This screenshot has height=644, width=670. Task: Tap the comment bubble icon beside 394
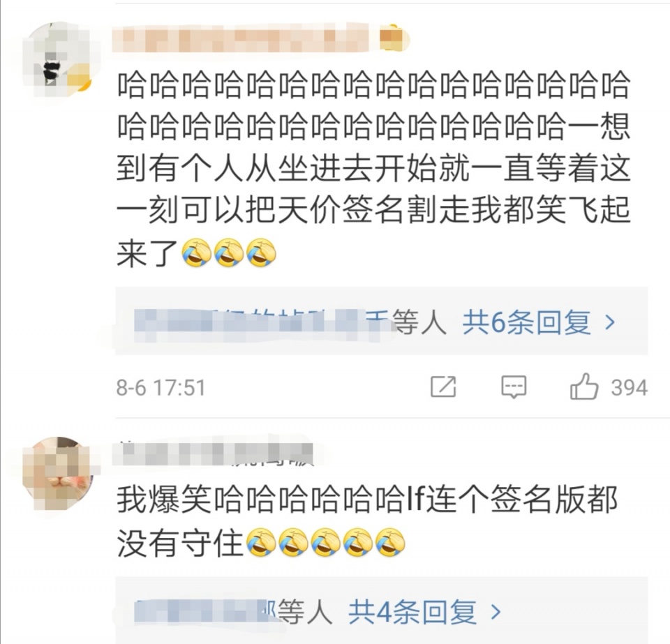click(x=513, y=387)
